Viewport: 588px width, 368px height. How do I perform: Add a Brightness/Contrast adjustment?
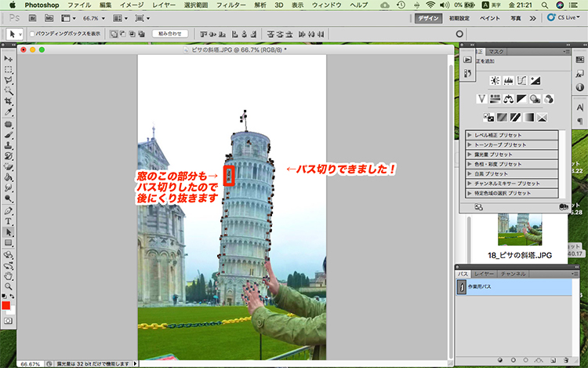point(495,80)
